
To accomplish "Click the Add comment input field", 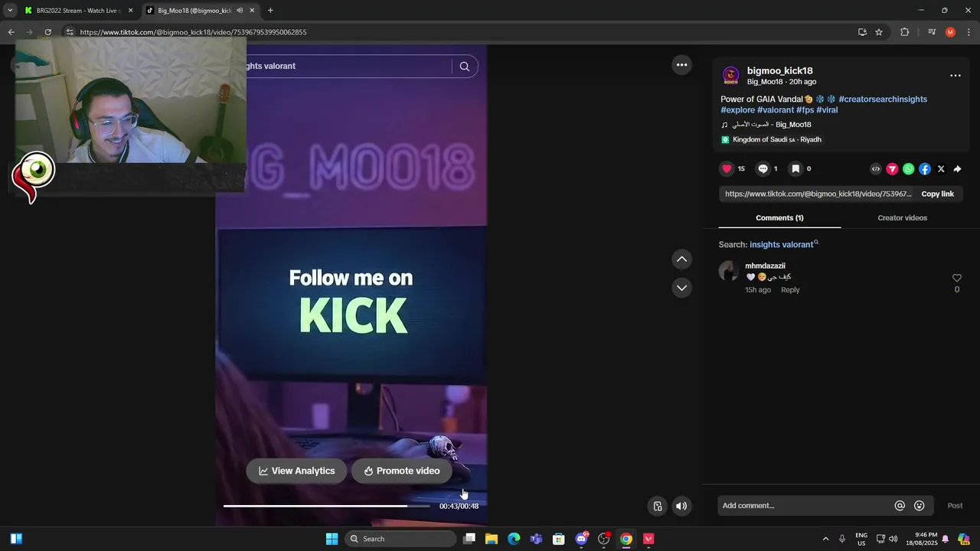I will pos(805,506).
